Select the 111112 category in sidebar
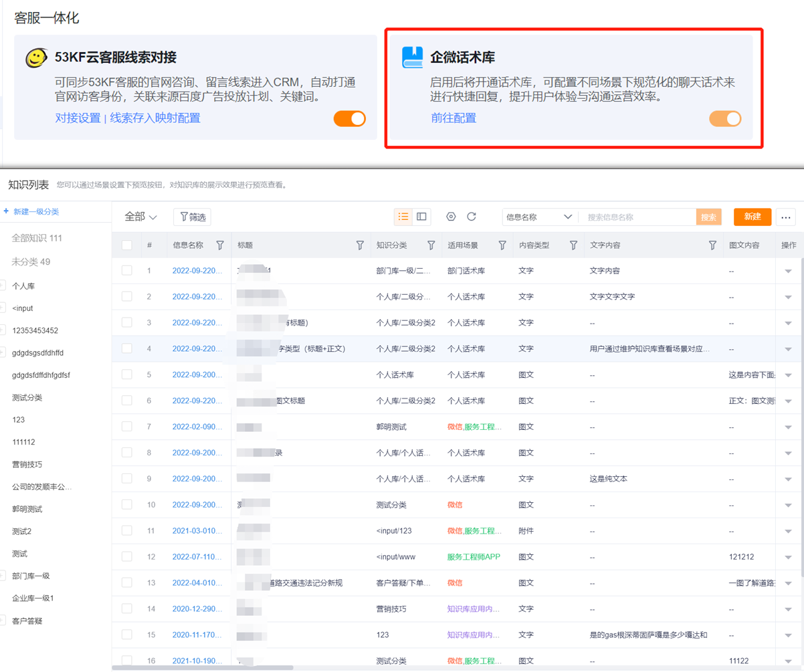 [23, 442]
